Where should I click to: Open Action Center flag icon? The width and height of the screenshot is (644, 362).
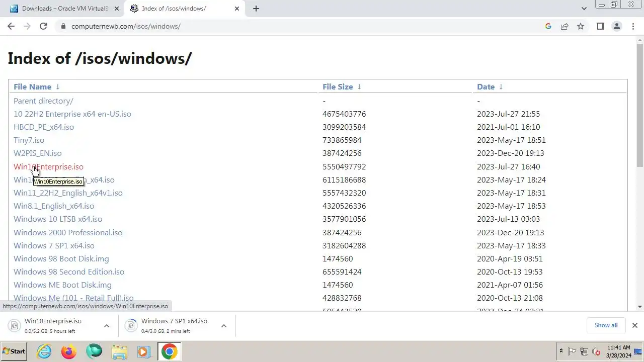(572, 351)
